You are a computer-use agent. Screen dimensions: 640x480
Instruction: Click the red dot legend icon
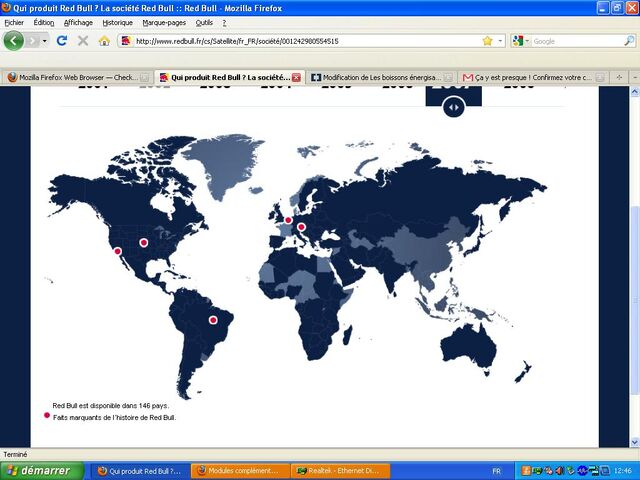pyautogui.click(x=47, y=416)
